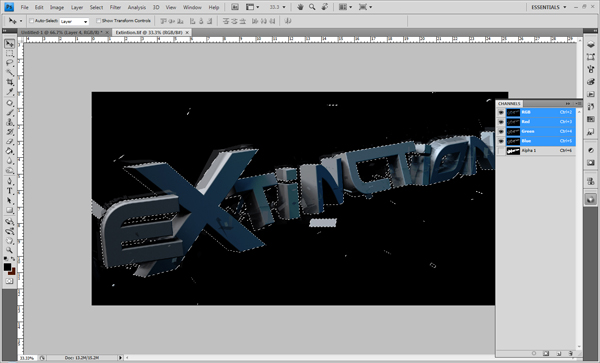Screen dimensions: 600x363
Task: Save selection as channel button
Action: point(546,354)
